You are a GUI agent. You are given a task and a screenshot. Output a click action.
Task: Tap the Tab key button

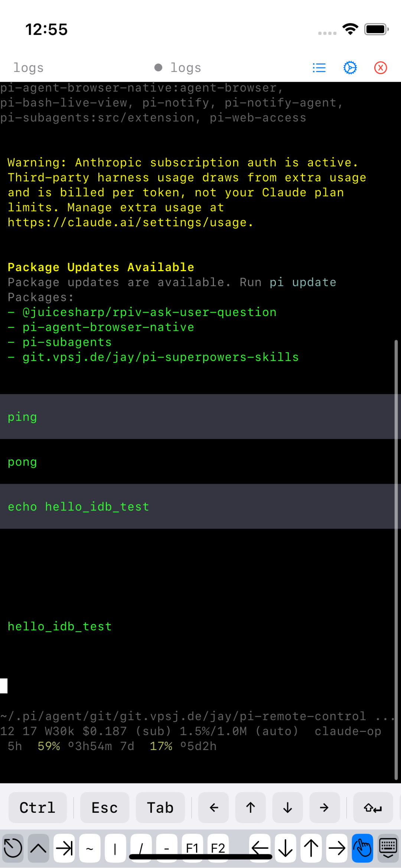tap(160, 808)
